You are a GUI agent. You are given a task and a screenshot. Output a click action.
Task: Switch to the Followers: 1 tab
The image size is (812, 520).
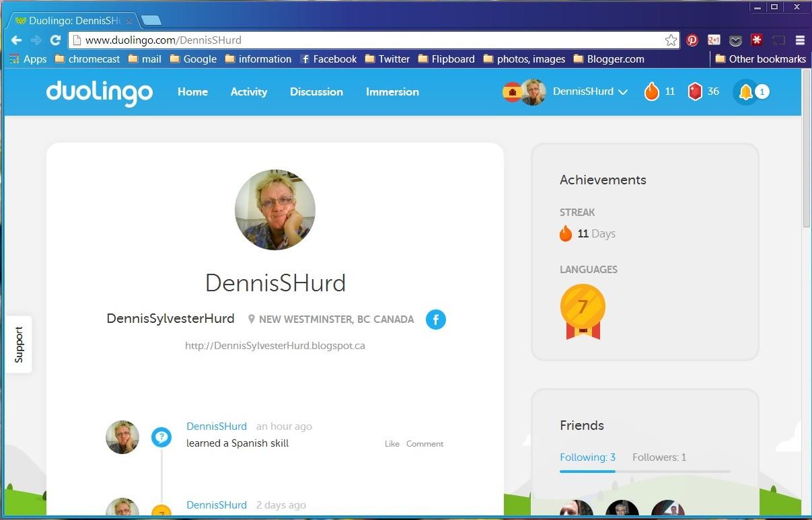[659, 457]
